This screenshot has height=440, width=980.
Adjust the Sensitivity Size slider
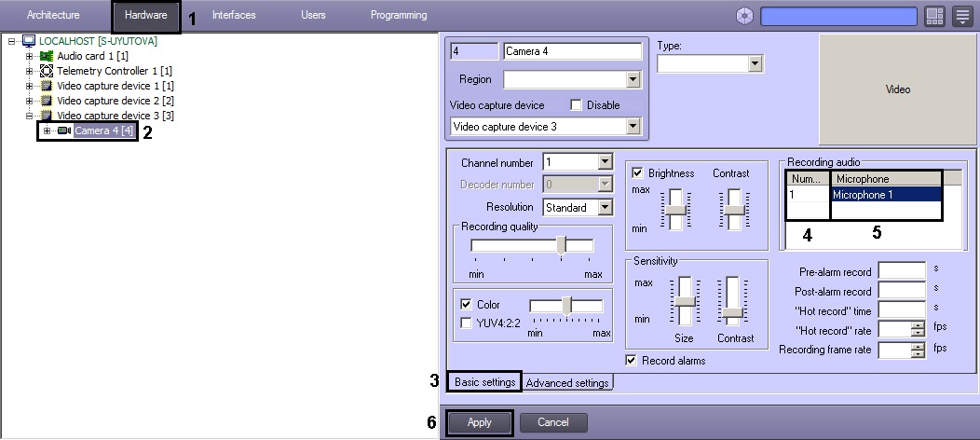click(x=685, y=301)
